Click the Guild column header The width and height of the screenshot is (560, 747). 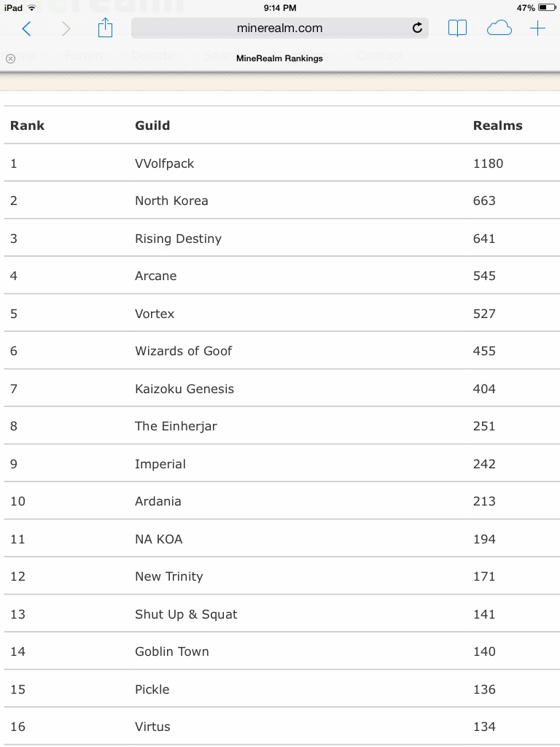pyautogui.click(x=152, y=125)
